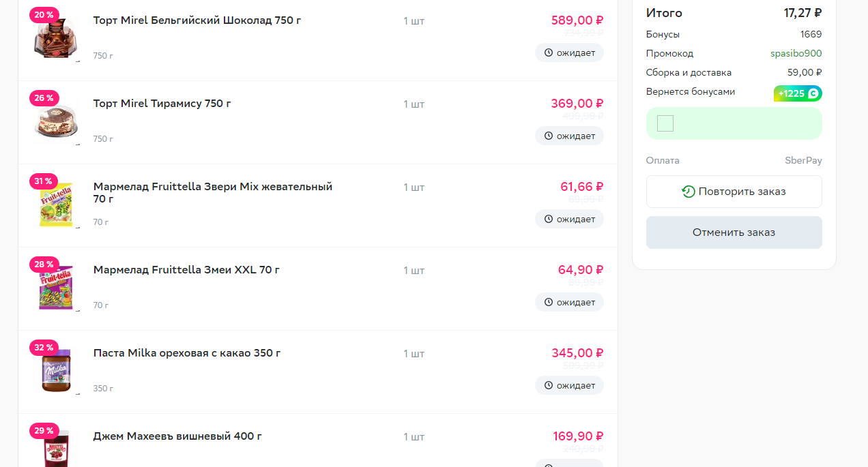Click the ожидает status chip for Бельгийский Шоколад

tap(569, 52)
